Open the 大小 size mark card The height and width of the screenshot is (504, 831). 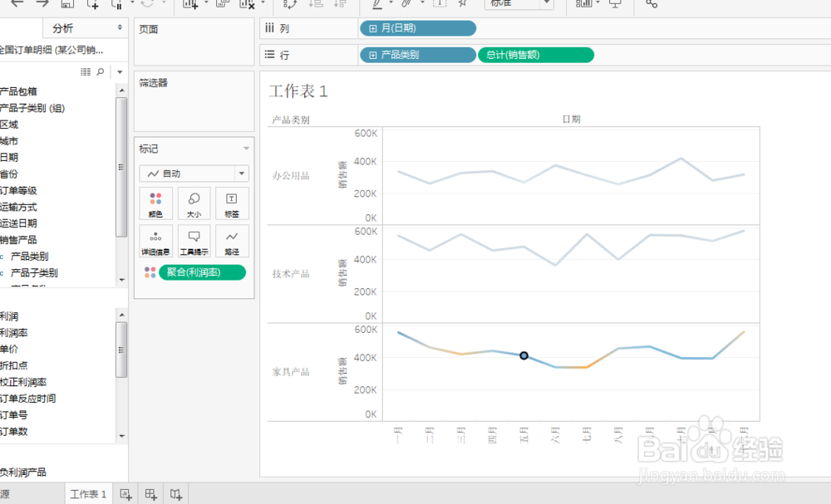point(194,203)
